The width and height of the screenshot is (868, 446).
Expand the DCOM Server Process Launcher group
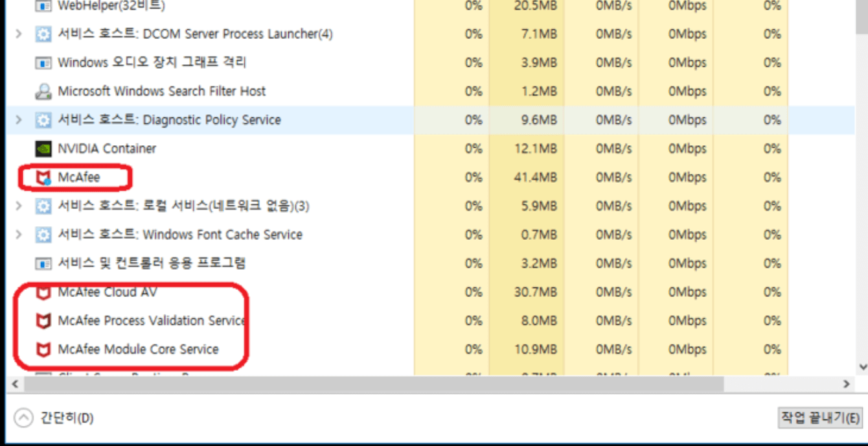pos(18,34)
